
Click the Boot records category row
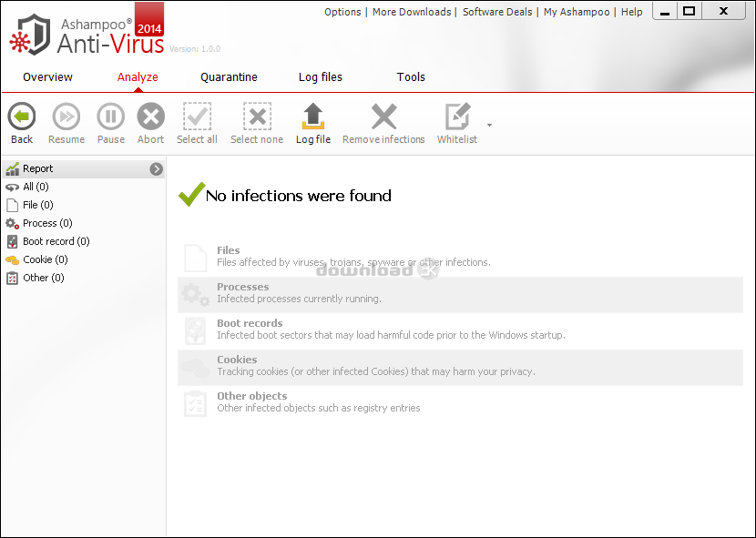[x=461, y=330]
